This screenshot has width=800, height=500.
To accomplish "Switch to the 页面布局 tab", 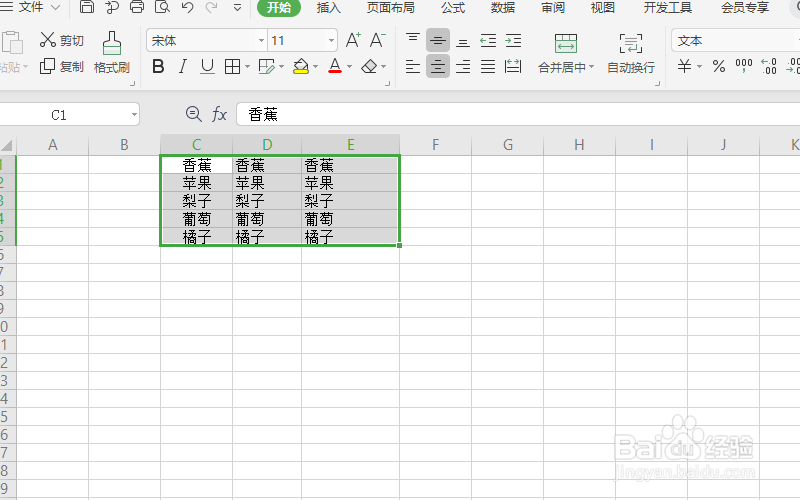I will pos(391,7).
